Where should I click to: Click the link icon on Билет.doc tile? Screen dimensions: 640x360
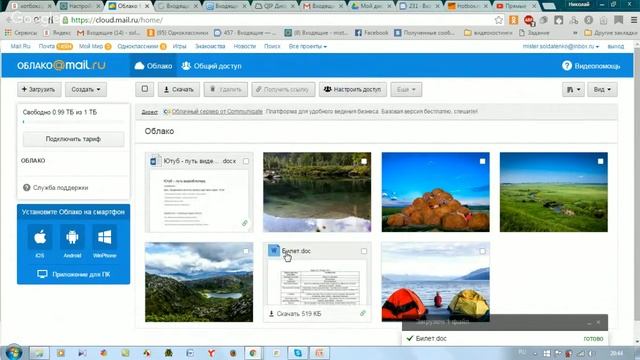click(362, 313)
